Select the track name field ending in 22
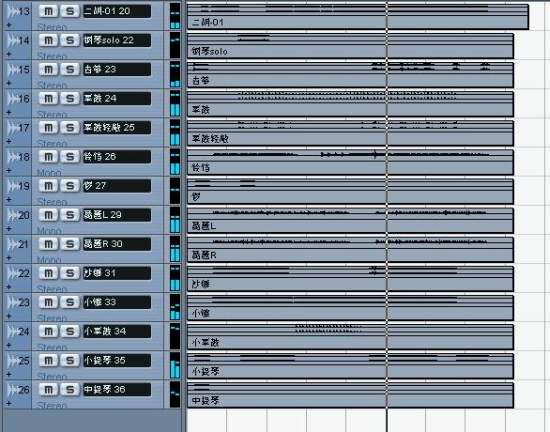Image resolution: width=550 pixels, height=432 pixels. [x=117, y=40]
